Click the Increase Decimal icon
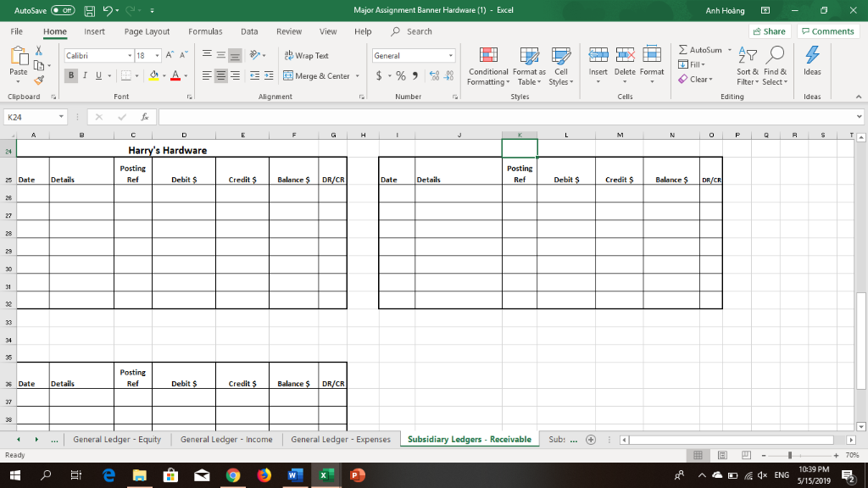The width and height of the screenshot is (868, 488). pyautogui.click(x=432, y=75)
